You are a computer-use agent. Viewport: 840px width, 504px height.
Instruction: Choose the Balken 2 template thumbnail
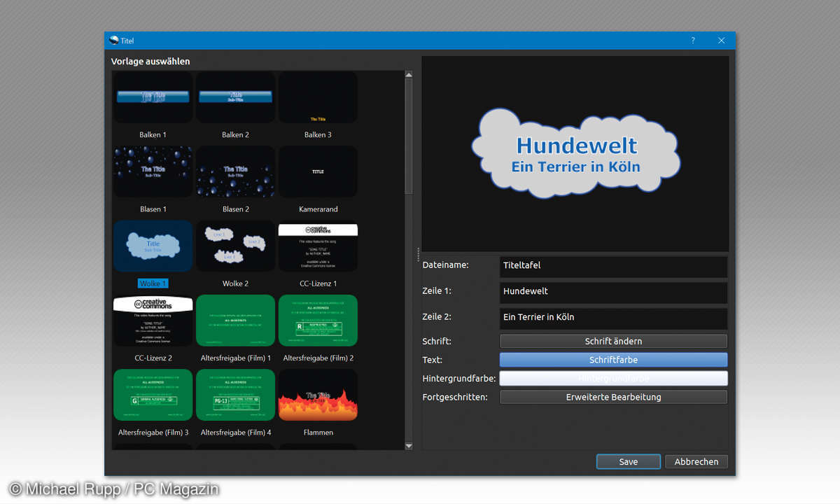[x=235, y=98]
